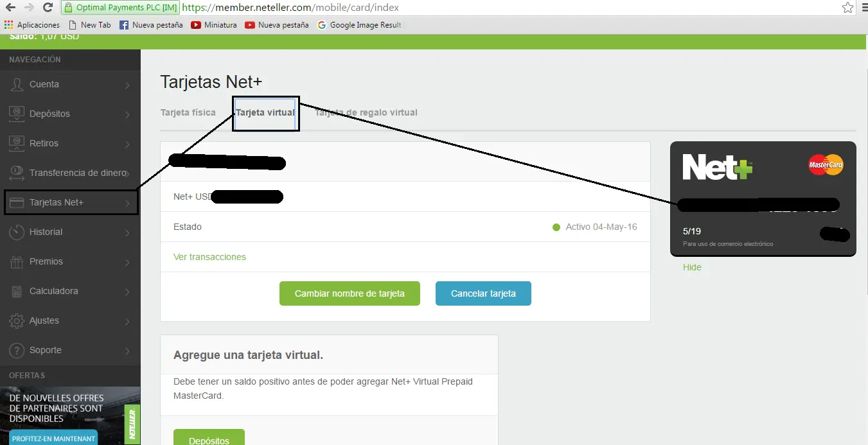
Task: Click the Transferencia de dinero icon
Action: click(x=17, y=173)
